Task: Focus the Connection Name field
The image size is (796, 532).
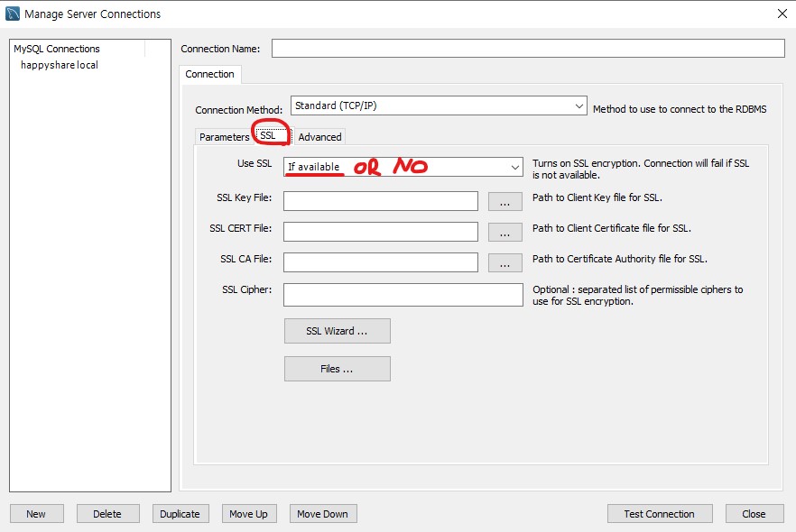Action: tap(528, 49)
